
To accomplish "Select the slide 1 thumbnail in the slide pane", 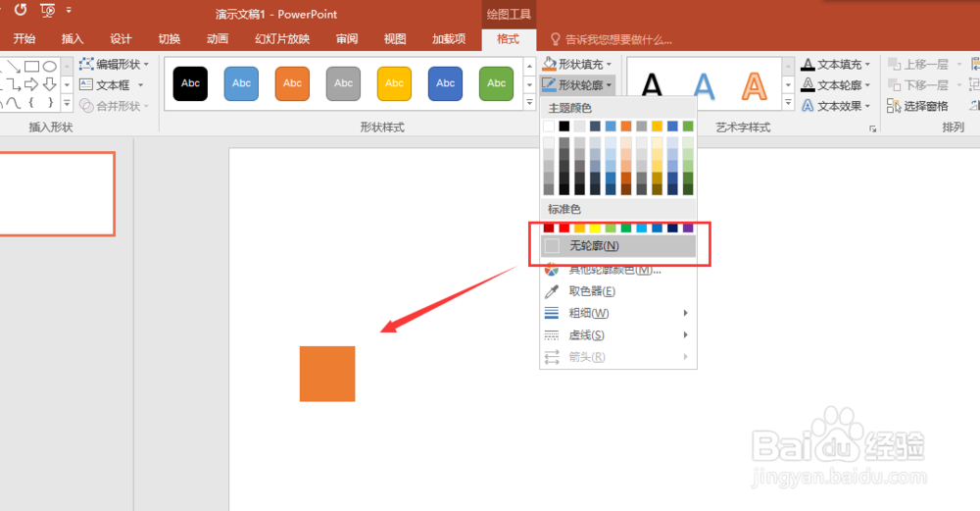I will click(x=57, y=194).
